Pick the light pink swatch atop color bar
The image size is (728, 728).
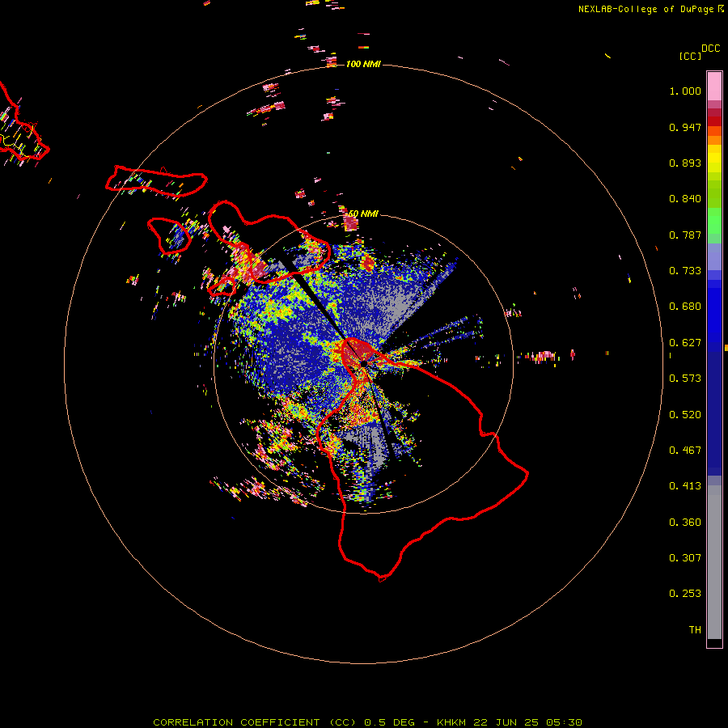pos(714,86)
